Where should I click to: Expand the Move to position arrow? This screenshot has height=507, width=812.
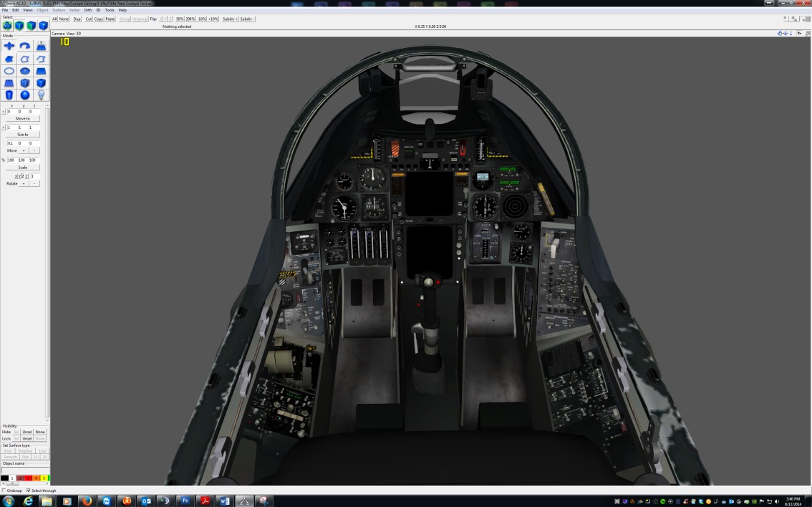3,112
